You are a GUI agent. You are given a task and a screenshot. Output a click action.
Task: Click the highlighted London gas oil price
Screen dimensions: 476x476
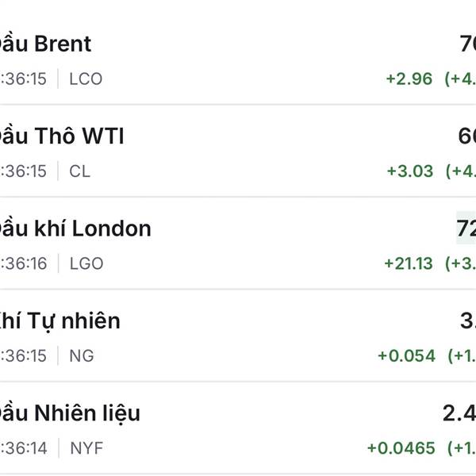[466, 228]
